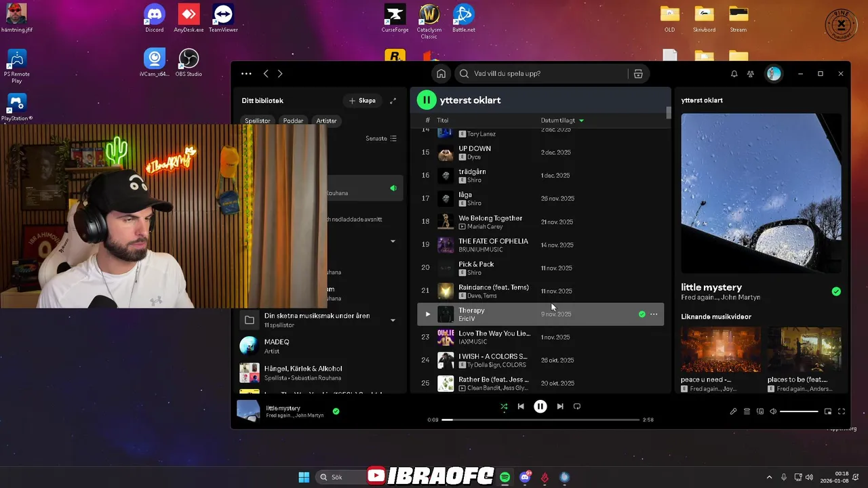Select the 'Spellistor' filter chip

(258, 121)
